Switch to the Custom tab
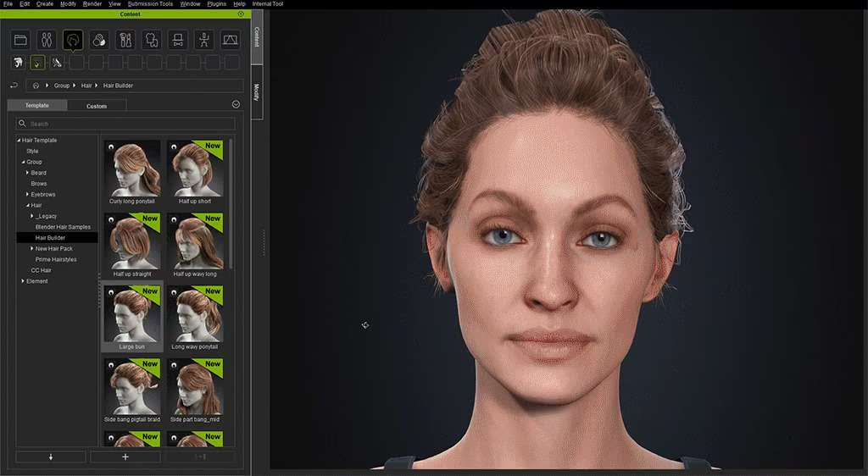 97,106
